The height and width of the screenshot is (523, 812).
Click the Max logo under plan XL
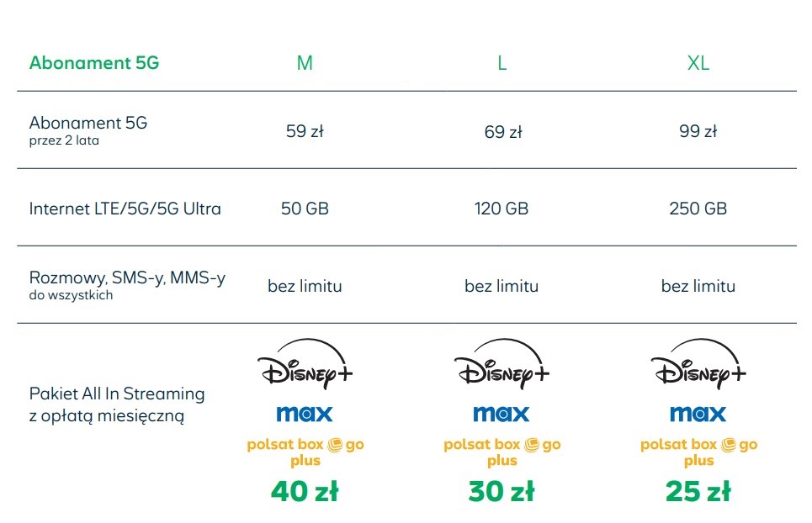click(698, 414)
